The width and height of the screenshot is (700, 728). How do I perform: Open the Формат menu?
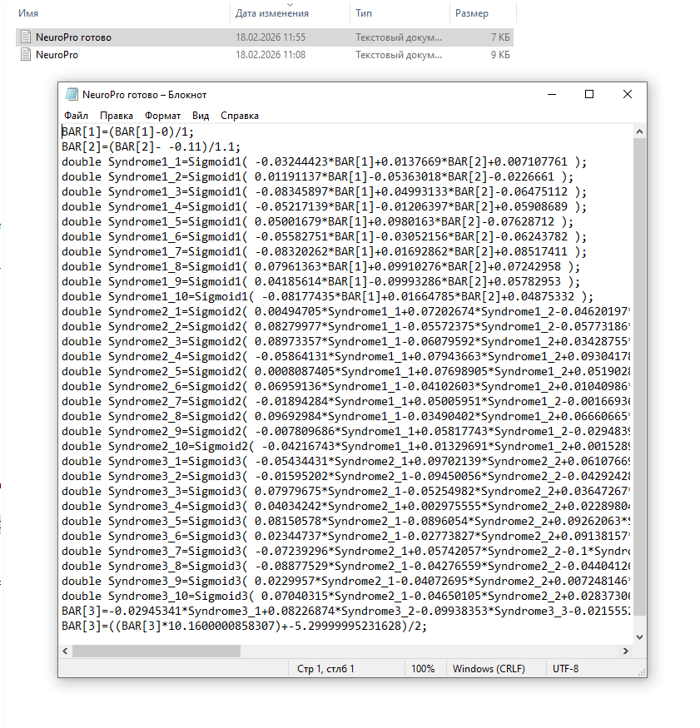point(162,116)
